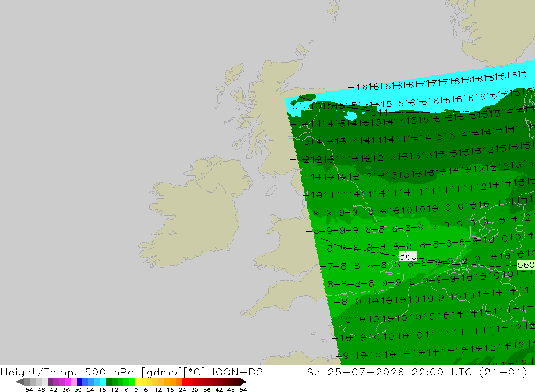The width and height of the screenshot is (535, 392).
Task: Select the darkest green swatch at legend value -12
Action: tap(109, 382)
